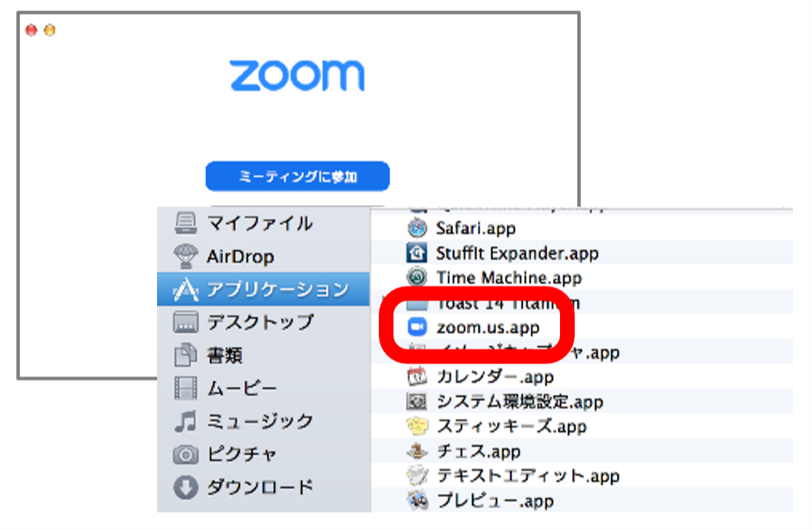Select ピクチャ in the Finder sidebar

(263, 454)
